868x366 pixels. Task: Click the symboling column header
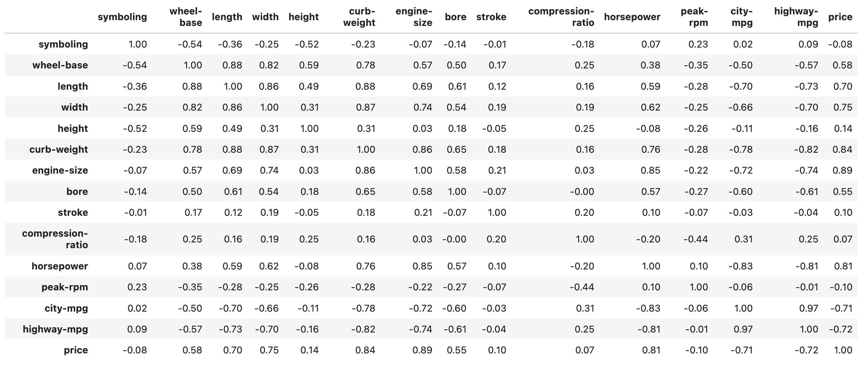(122, 17)
